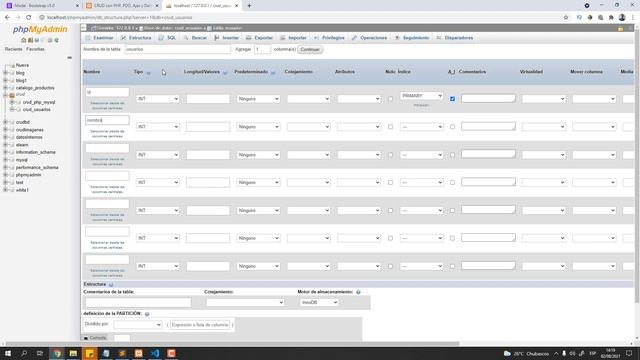640x360 pixels.
Task: Open the Examinar tab
Action: click(x=99, y=38)
